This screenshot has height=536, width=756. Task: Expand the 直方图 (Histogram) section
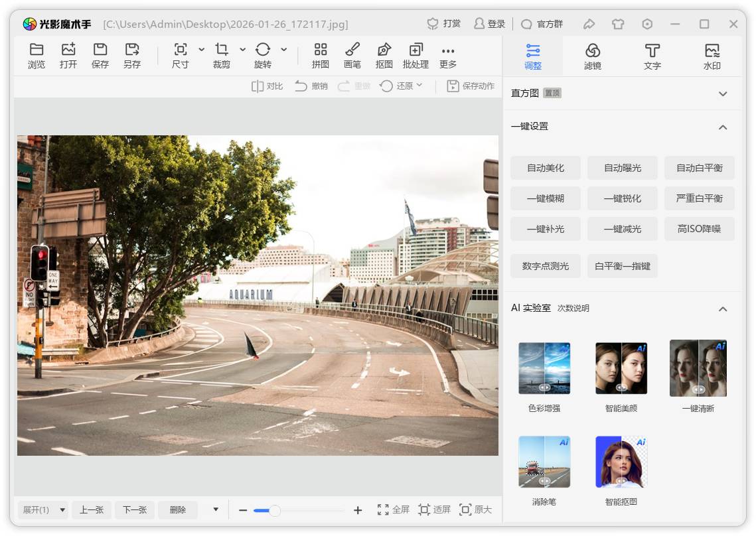pos(723,94)
